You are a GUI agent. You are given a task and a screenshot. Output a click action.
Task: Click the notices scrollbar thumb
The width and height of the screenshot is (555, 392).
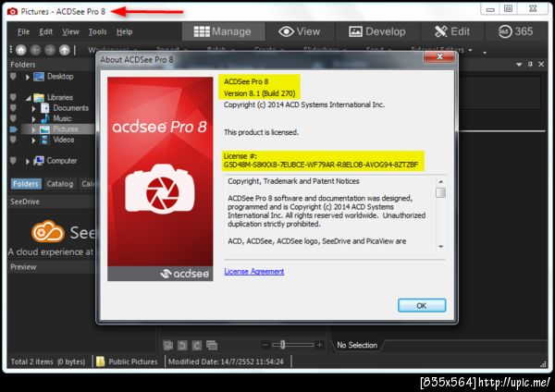[440, 193]
